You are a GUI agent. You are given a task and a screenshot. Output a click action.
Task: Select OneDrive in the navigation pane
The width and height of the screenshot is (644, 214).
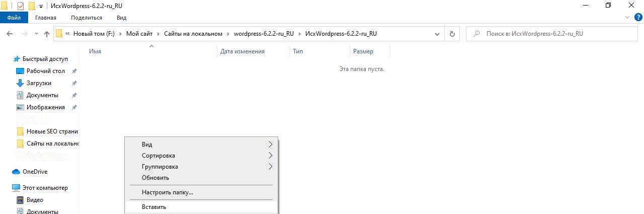click(35, 172)
